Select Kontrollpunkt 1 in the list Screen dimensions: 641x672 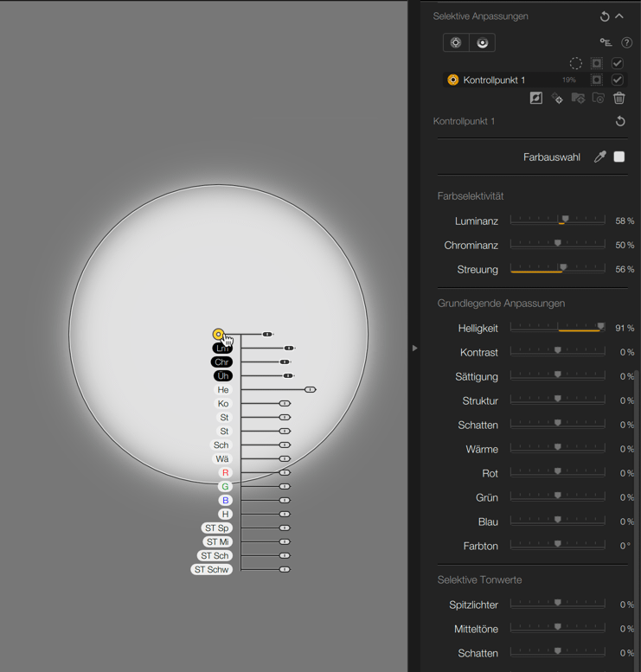(x=535, y=80)
